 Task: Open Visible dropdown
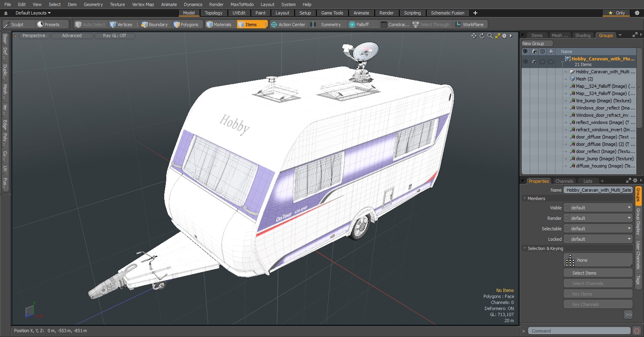pyautogui.click(x=598, y=208)
